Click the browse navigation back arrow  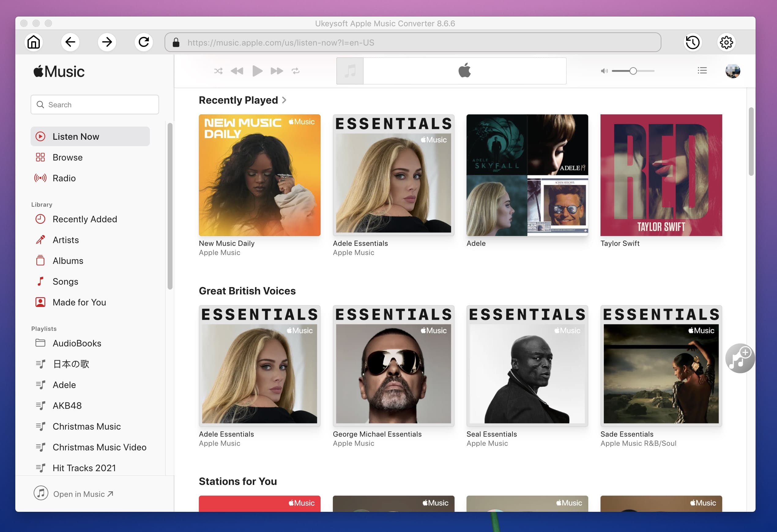pyautogui.click(x=70, y=42)
